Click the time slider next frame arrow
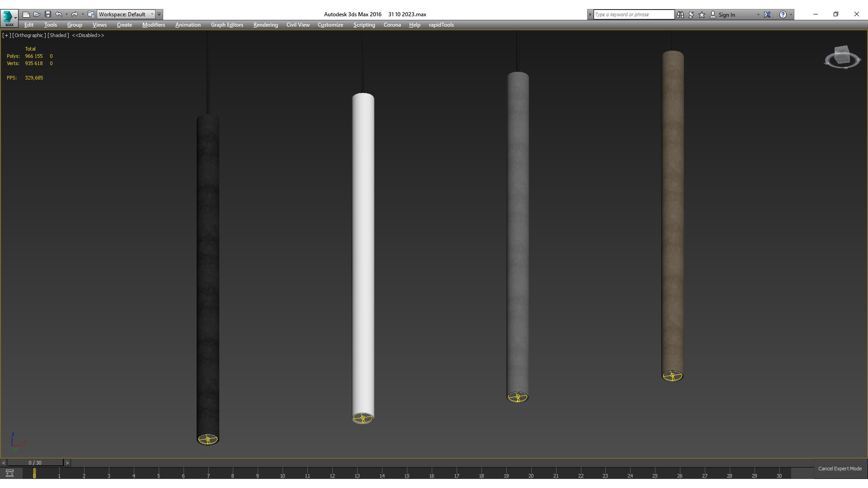868x488 pixels. click(x=67, y=463)
